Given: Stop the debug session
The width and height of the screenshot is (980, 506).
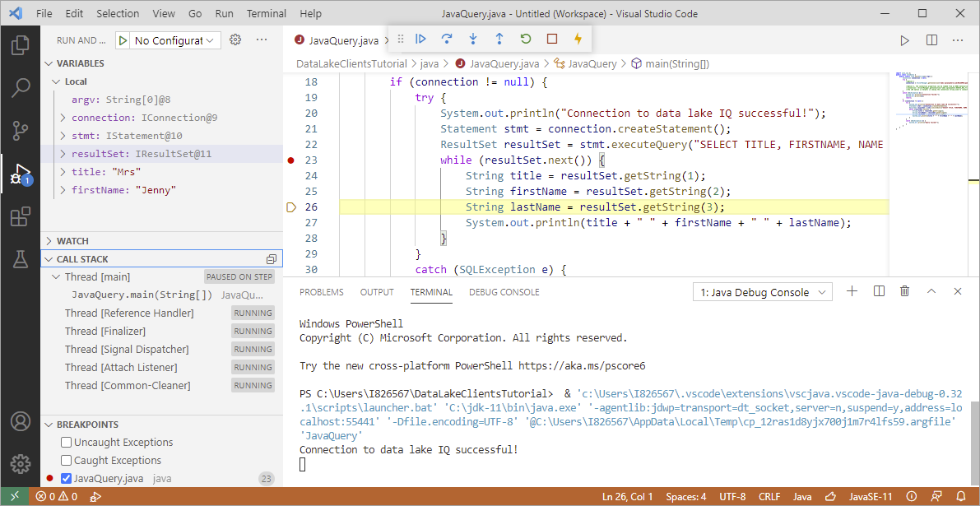Looking at the screenshot, I should tap(552, 39).
